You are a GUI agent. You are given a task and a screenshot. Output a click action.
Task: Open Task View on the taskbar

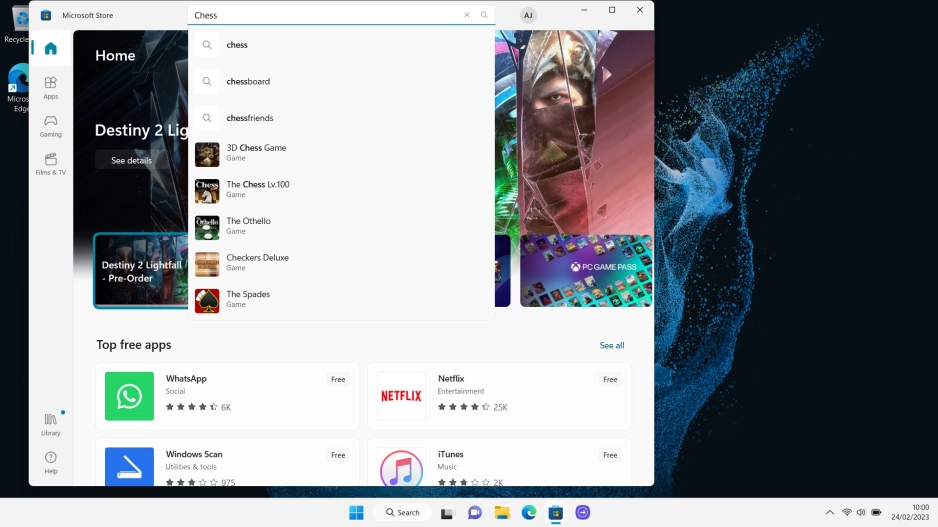[x=447, y=513]
